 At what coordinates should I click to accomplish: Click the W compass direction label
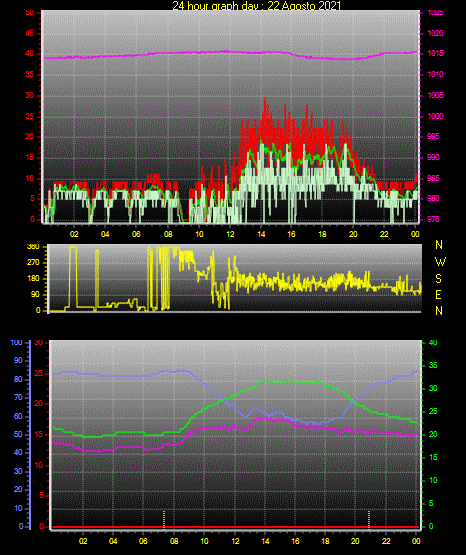click(440, 262)
